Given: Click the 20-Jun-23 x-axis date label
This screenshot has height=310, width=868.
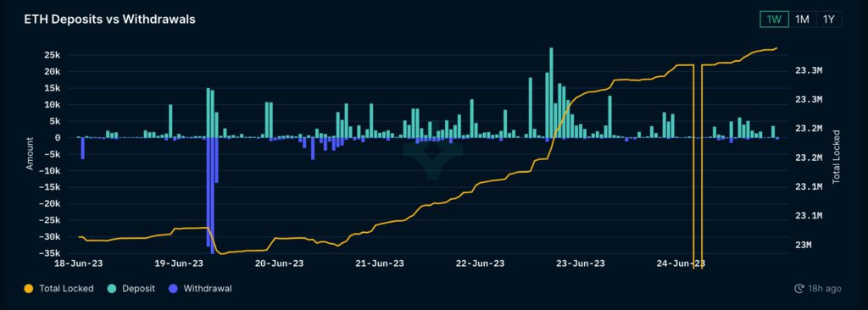Looking at the screenshot, I should [279, 263].
